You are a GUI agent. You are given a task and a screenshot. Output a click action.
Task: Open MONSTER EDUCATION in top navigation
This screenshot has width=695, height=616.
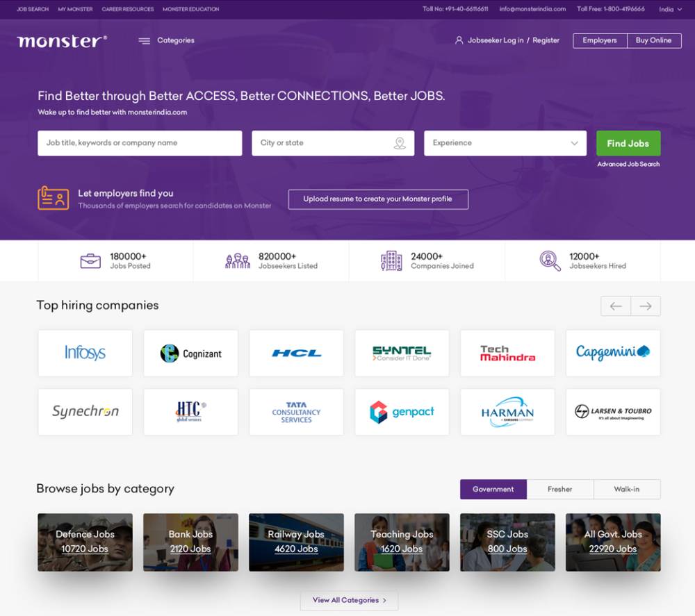click(x=190, y=9)
